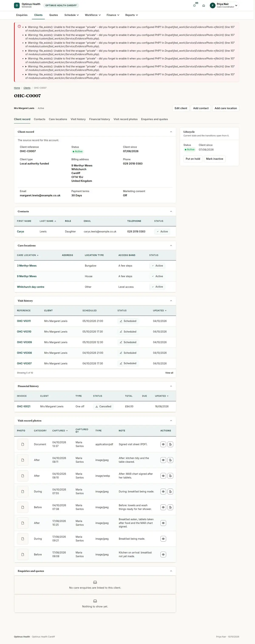Collapse the Client record panel

click(171, 132)
